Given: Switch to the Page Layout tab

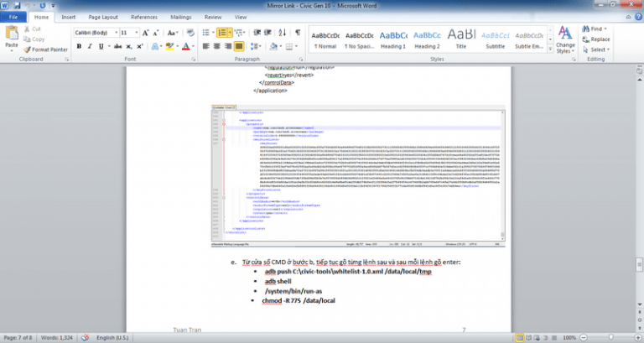Looking at the screenshot, I should tap(103, 16).
